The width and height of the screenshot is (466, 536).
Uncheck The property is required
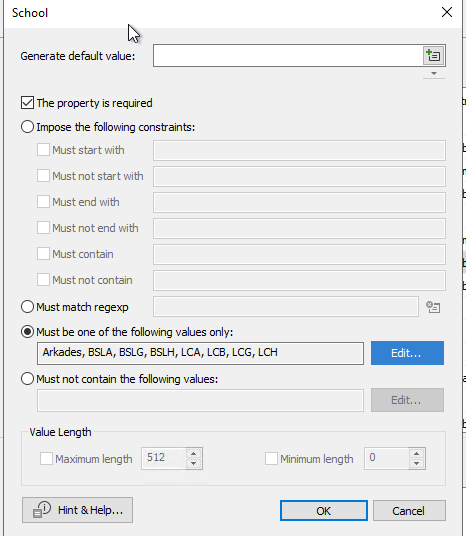27,103
